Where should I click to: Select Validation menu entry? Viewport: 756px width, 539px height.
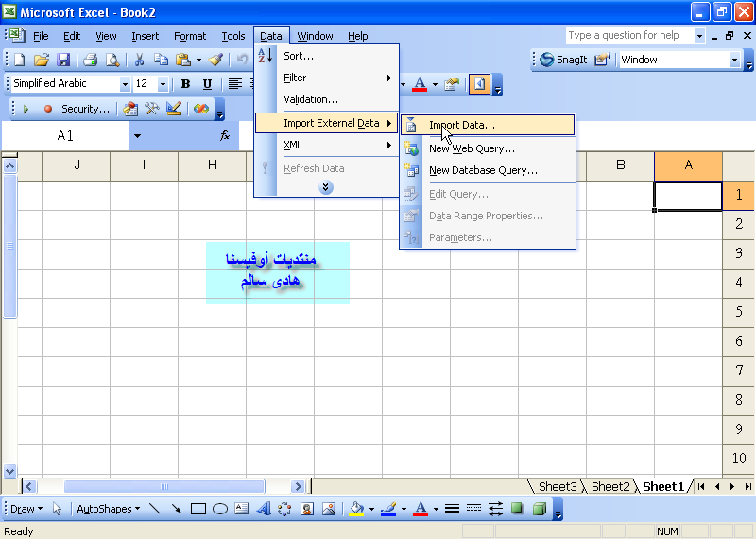[327, 99]
